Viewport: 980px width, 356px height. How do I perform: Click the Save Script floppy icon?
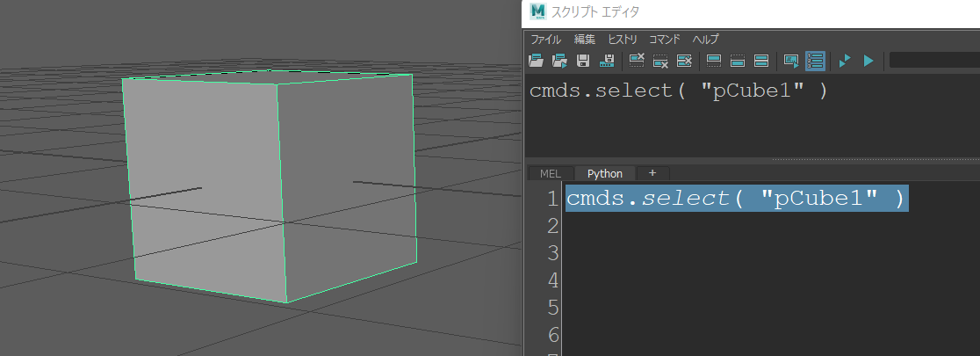583,61
